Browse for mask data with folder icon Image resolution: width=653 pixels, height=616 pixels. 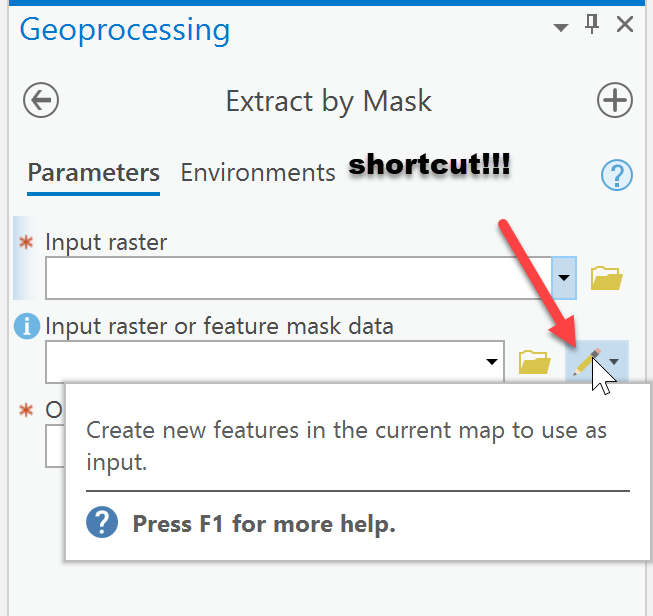click(x=535, y=361)
